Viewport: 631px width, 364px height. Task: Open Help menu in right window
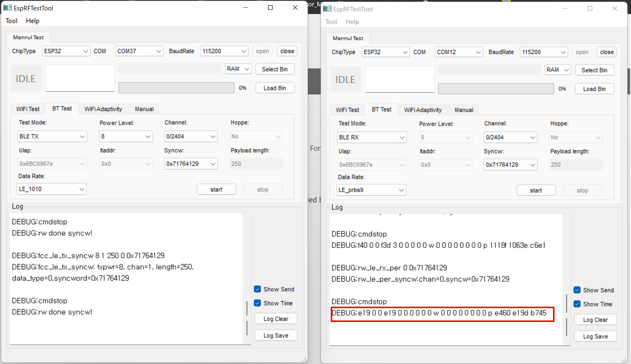352,22
